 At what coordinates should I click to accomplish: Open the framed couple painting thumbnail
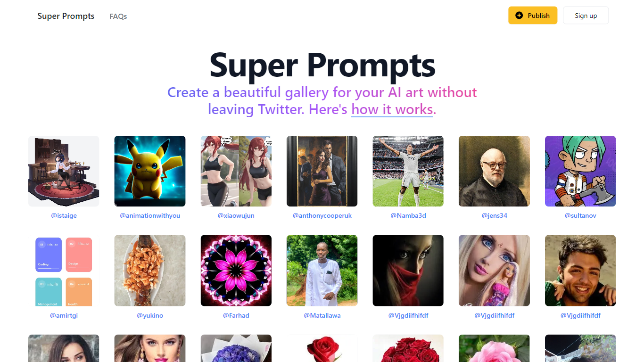(x=322, y=171)
